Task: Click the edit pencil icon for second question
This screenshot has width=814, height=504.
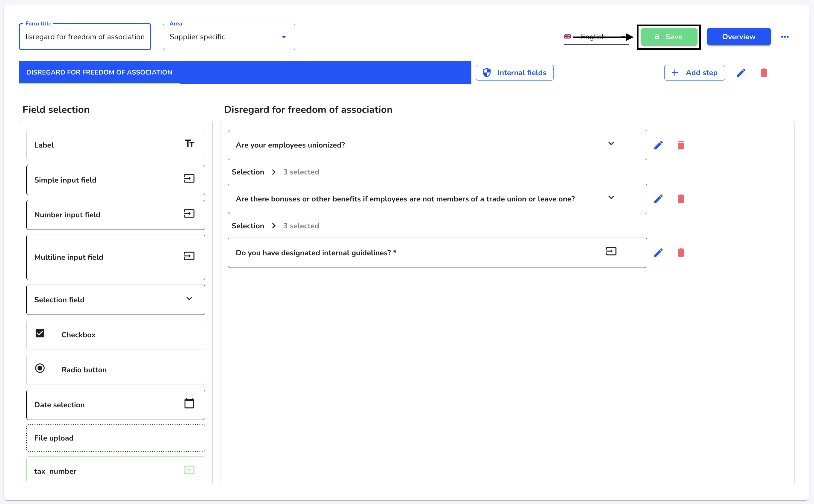Action: pos(658,199)
